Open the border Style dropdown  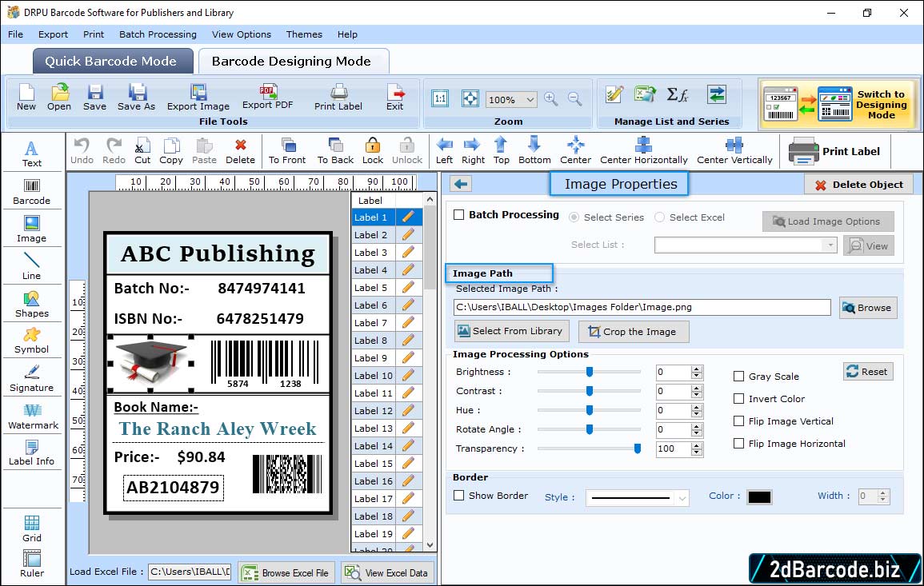tap(682, 498)
